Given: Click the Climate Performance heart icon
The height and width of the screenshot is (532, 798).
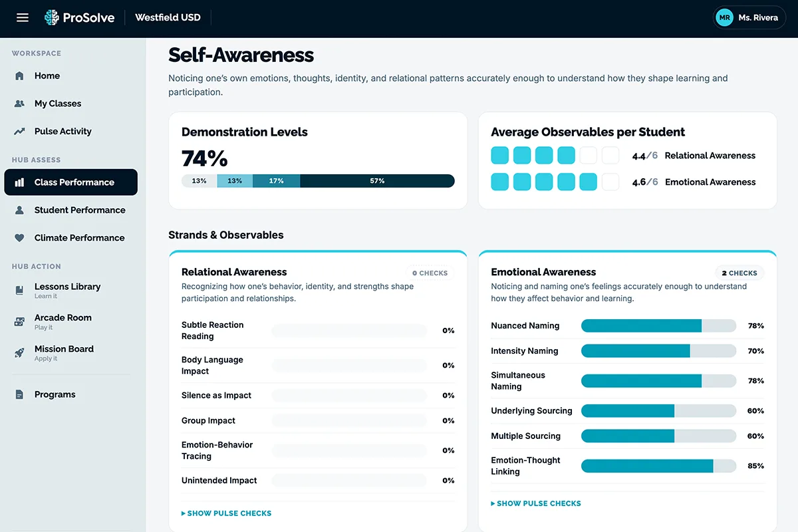Looking at the screenshot, I should click(x=20, y=238).
